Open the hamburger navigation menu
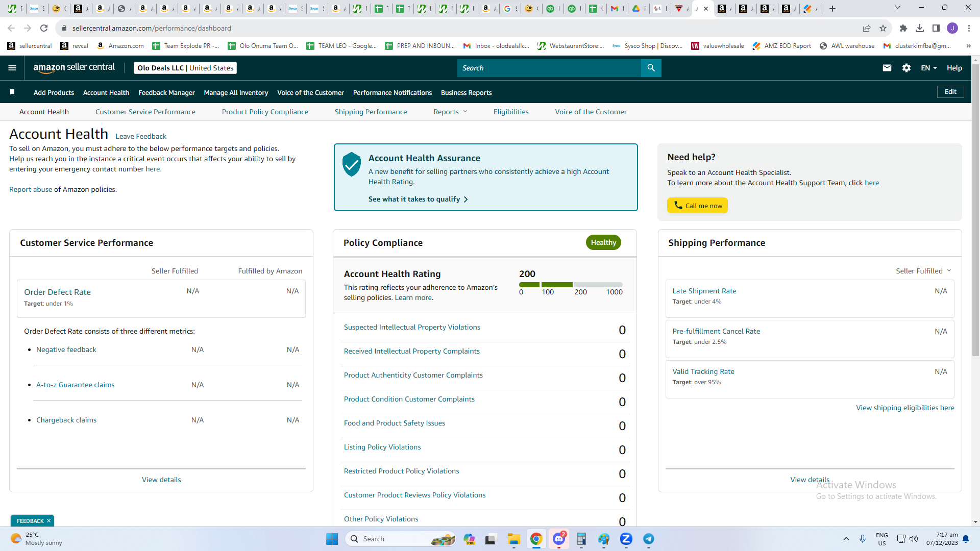The height and width of the screenshot is (551, 980). 12,68
